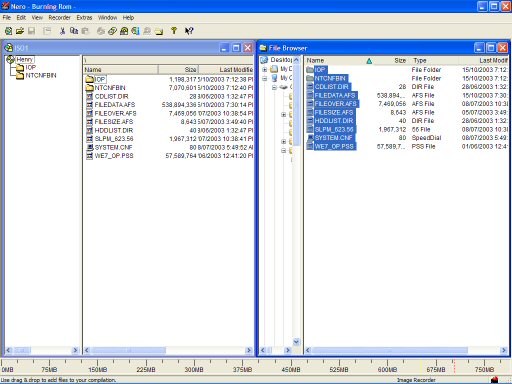Sort ISO1 list by Name column header
This screenshot has height=384, width=512.
[x=120, y=70]
